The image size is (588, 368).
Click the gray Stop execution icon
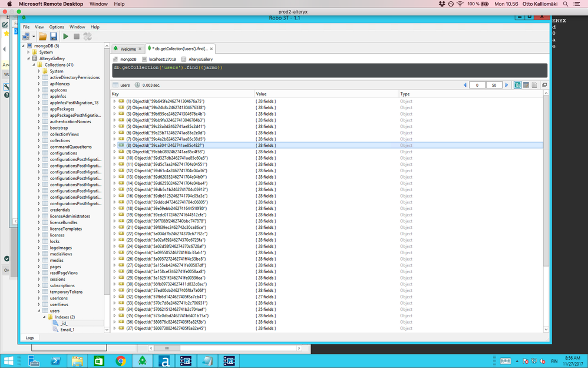click(x=77, y=37)
